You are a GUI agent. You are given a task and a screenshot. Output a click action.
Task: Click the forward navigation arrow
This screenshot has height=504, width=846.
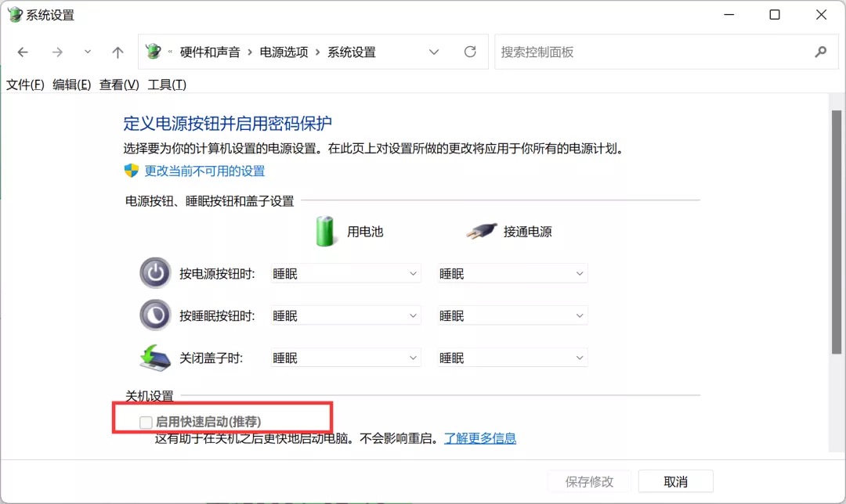click(56, 52)
